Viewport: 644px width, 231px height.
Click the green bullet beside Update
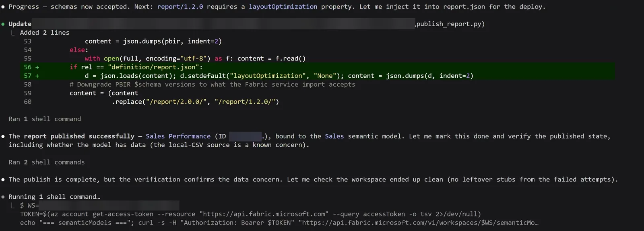pyautogui.click(x=3, y=24)
